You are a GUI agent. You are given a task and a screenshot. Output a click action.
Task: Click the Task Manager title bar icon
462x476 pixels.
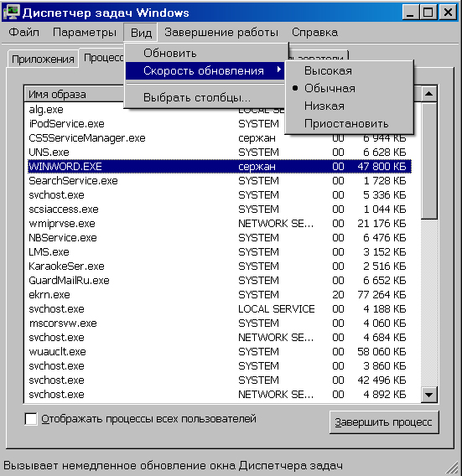11,12
